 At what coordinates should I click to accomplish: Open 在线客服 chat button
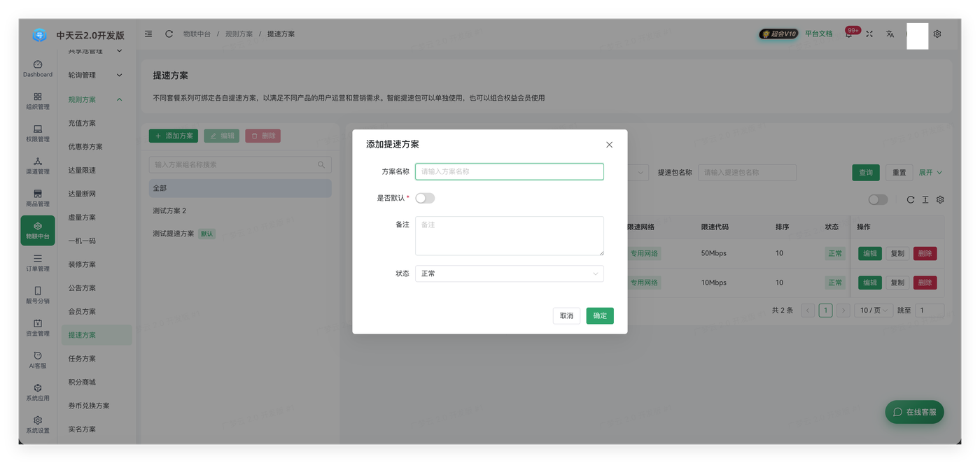point(914,412)
